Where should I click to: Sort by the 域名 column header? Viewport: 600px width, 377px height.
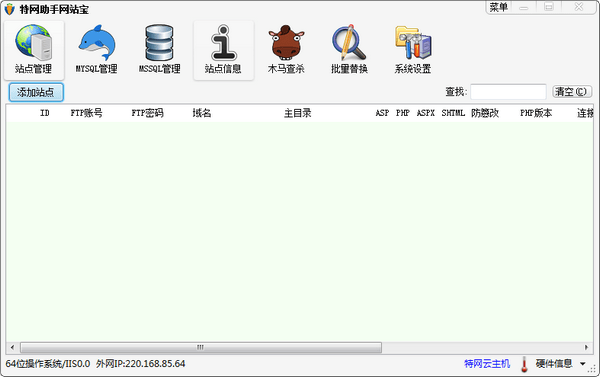(202, 113)
